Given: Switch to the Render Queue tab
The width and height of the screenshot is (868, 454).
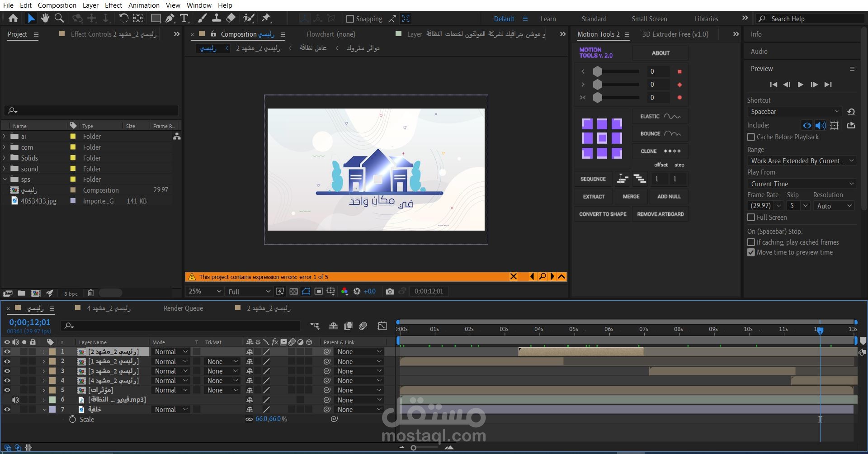Looking at the screenshot, I should pyautogui.click(x=183, y=308).
